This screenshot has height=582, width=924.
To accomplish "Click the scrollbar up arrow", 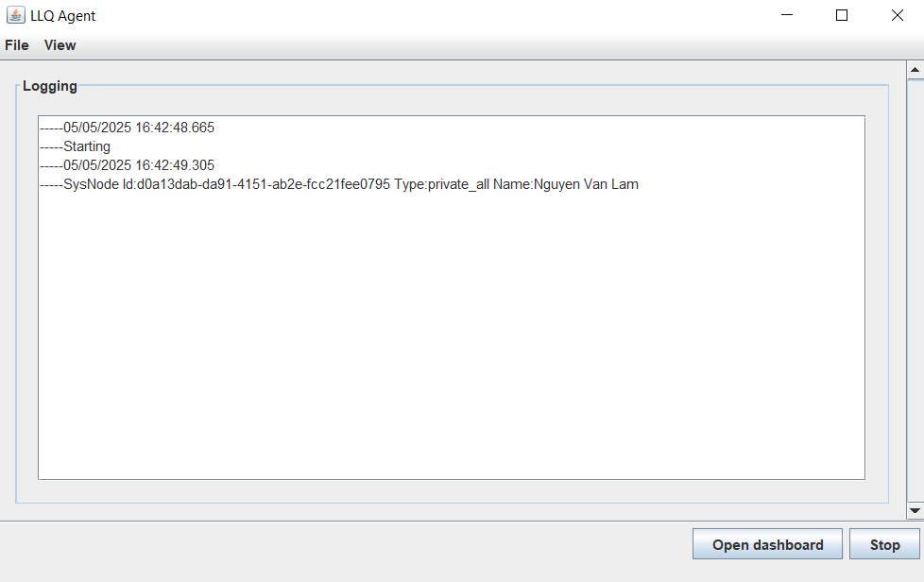I will [x=915, y=70].
